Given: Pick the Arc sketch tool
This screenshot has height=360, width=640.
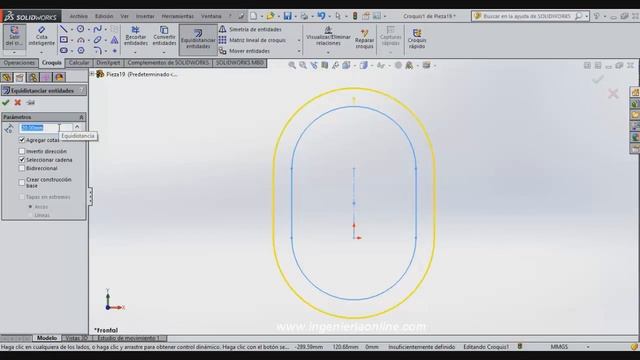Looking at the screenshot, I should pyautogui.click(x=80, y=40).
